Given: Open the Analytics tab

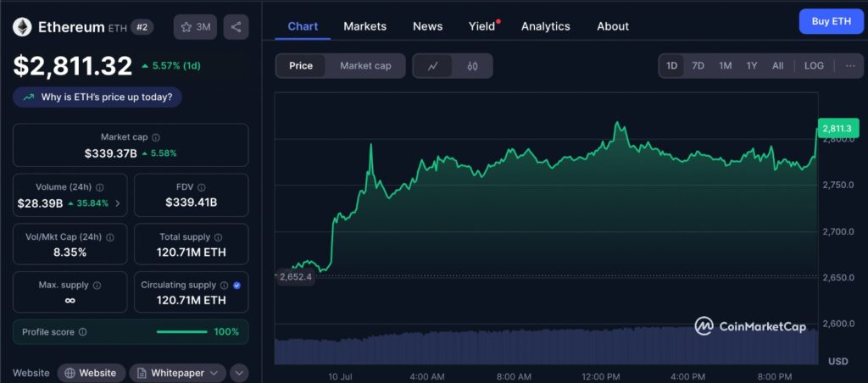Looking at the screenshot, I should point(545,26).
